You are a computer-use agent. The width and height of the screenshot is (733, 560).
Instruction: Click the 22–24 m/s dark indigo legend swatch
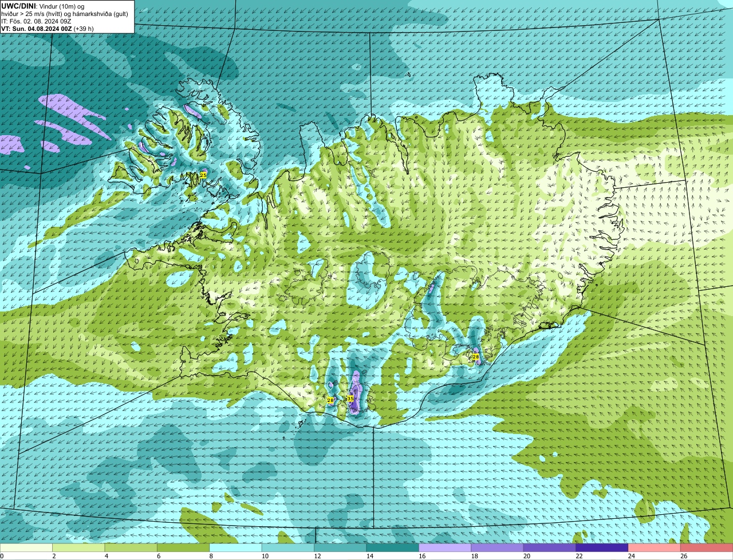[x=602, y=547]
